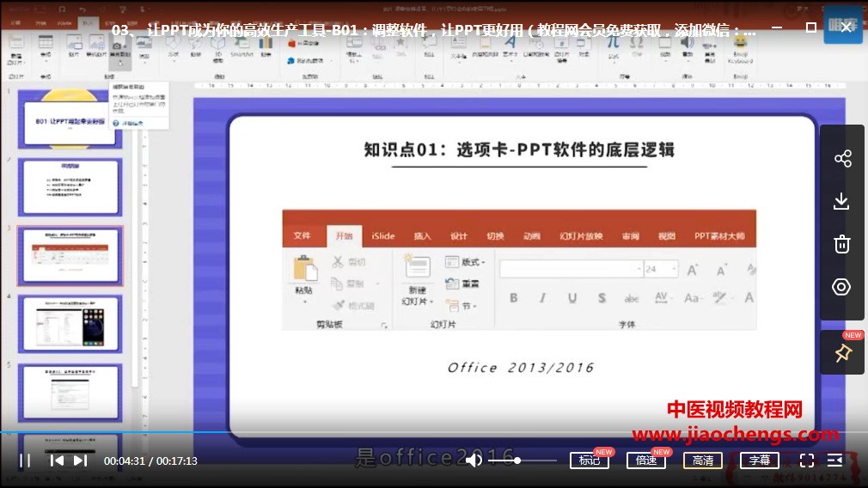Adjust the volume slider handle
Image resolution: width=868 pixels, height=488 pixels.
tap(517, 461)
